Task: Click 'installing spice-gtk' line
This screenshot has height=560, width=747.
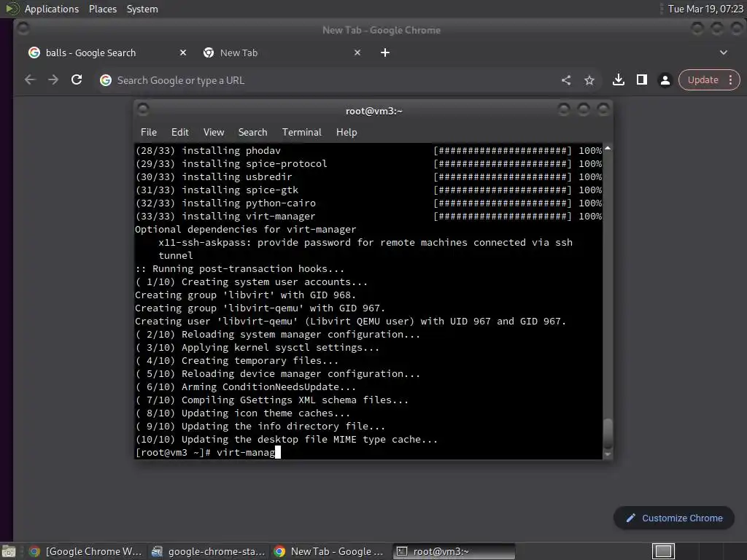Action: [x=368, y=190]
